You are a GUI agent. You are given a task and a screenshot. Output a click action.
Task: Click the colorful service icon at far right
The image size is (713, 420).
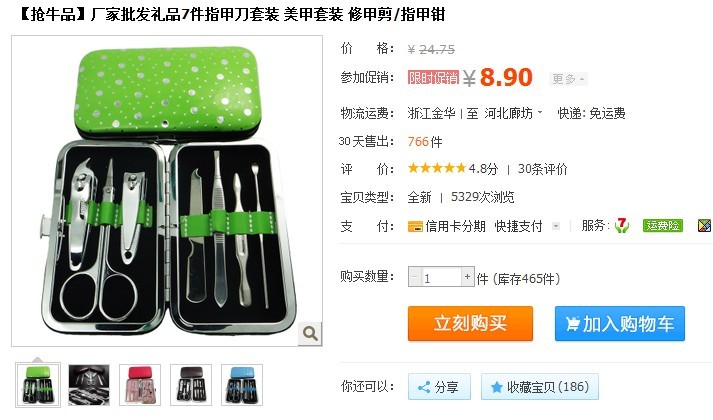[705, 225]
